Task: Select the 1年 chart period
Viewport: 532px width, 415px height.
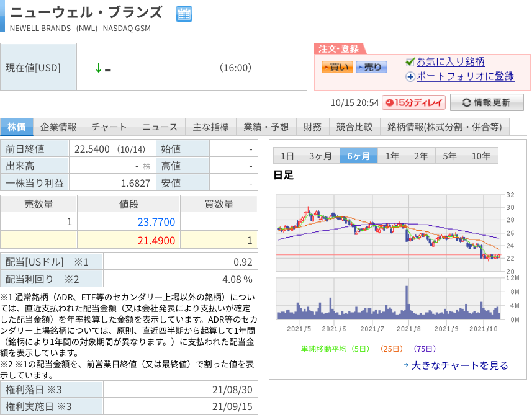Action: [x=392, y=156]
